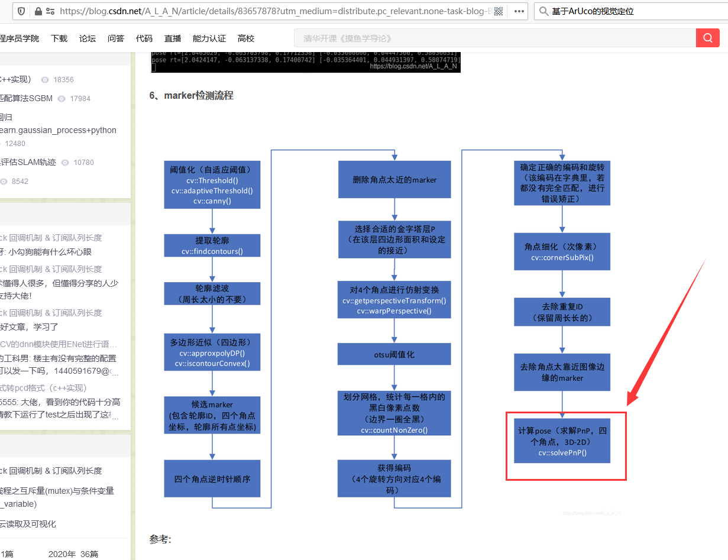Open the 下载 navigation menu item
Image resolution: width=728 pixels, height=560 pixels.
(x=59, y=38)
